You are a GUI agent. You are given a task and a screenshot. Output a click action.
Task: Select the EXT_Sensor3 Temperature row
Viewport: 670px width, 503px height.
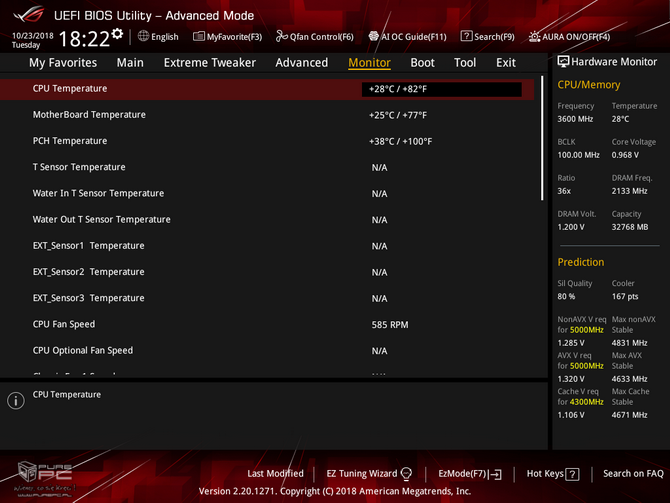pos(267,298)
